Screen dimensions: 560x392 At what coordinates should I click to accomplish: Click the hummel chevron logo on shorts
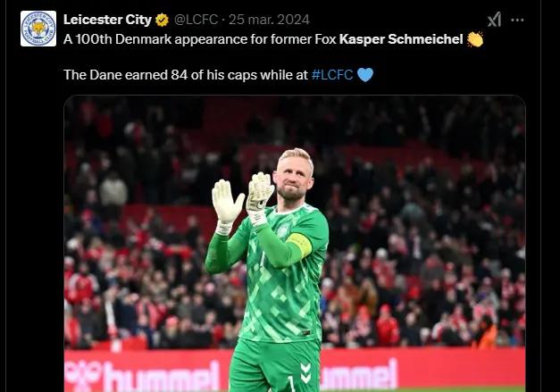point(305,373)
